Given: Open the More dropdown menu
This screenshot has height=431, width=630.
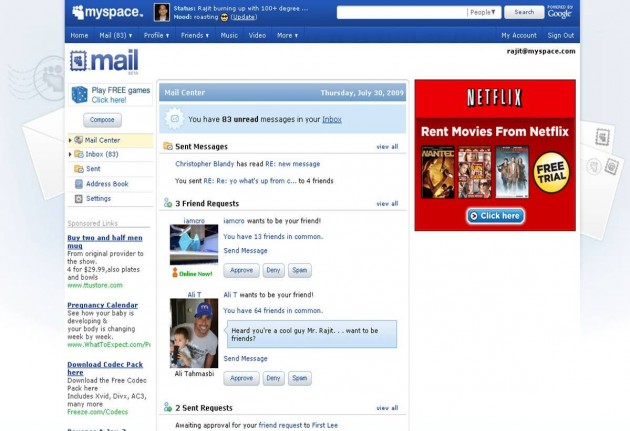Looking at the screenshot, I should tap(287, 35).
